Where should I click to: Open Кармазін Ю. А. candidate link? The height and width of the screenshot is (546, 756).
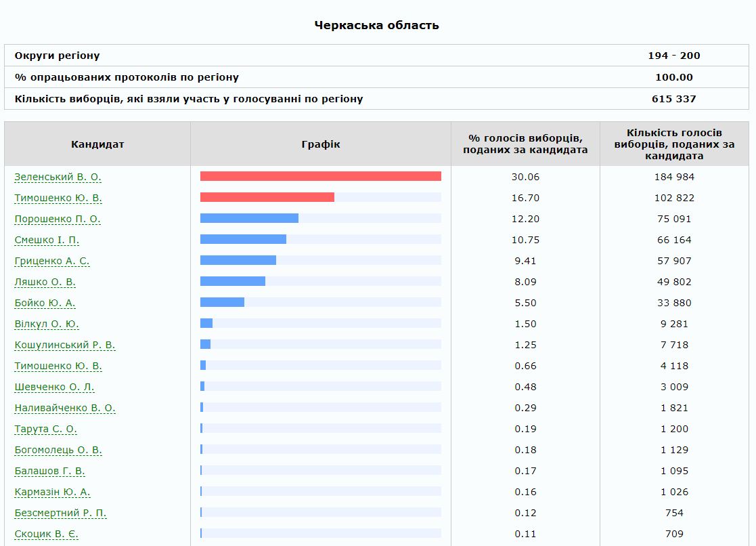coord(53,492)
